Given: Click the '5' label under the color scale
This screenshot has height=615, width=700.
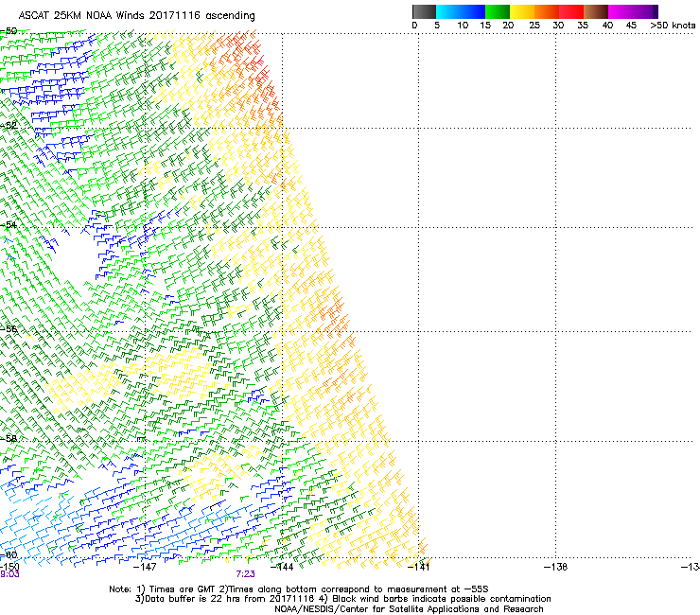Looking at the screenshot, I should [x=437, y=26].
